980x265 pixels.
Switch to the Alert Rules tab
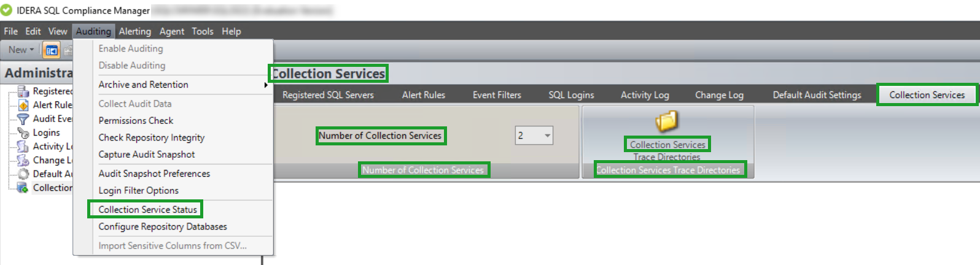tap(424, 95)
